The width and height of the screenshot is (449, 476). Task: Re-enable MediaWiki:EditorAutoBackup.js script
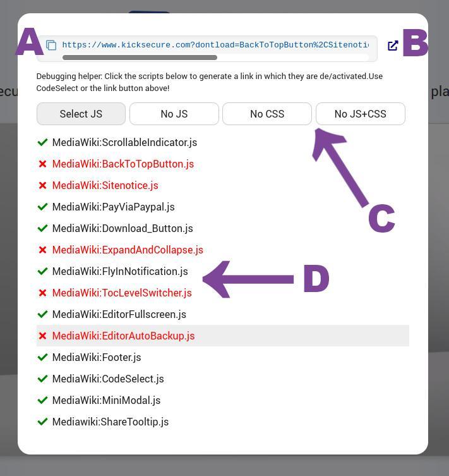123,336
